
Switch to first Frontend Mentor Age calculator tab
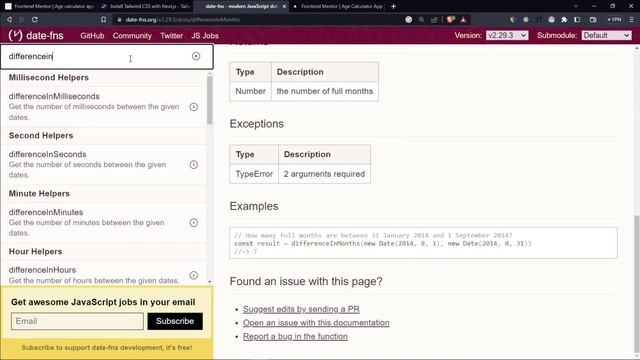49,6
